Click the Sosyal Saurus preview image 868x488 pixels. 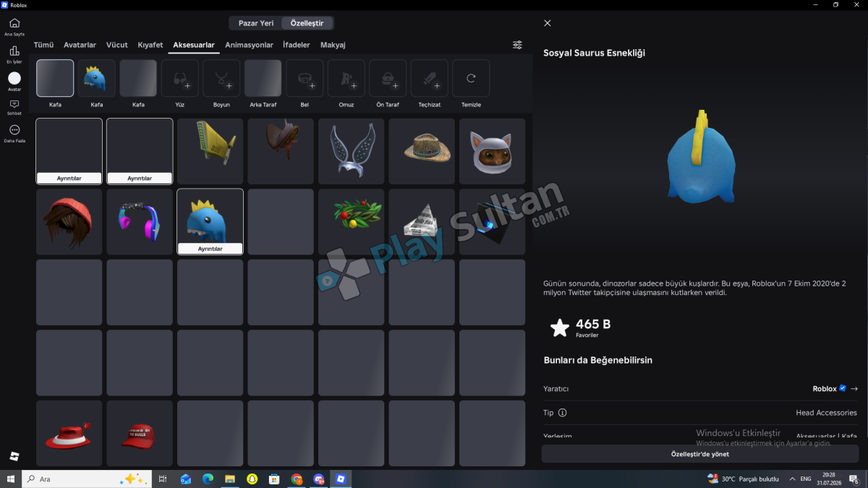(701, 158)
